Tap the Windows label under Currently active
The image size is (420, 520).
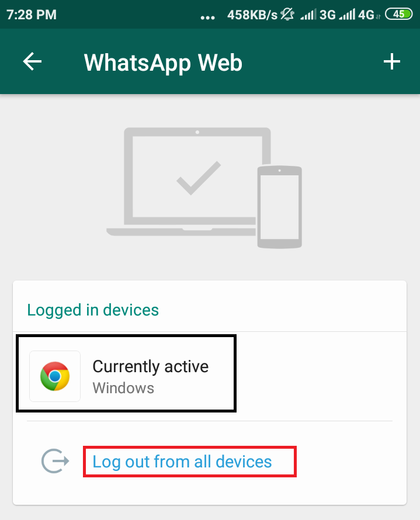point(123,388)
